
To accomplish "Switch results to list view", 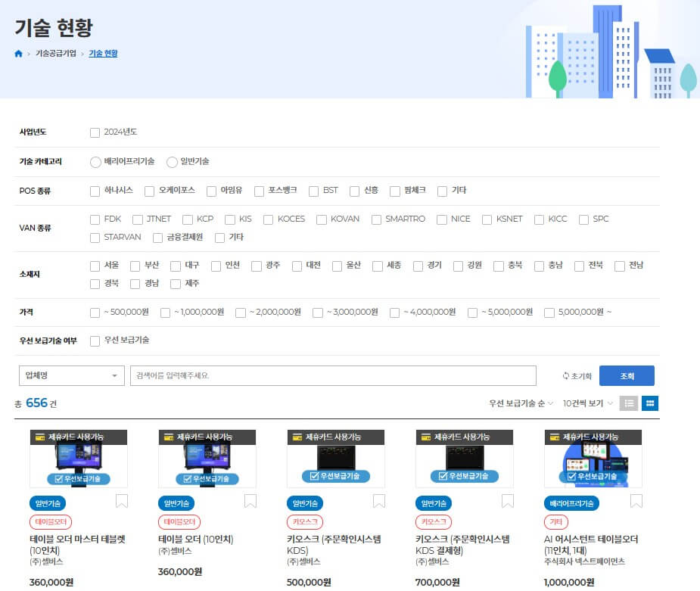I will [x=629, y=403].
